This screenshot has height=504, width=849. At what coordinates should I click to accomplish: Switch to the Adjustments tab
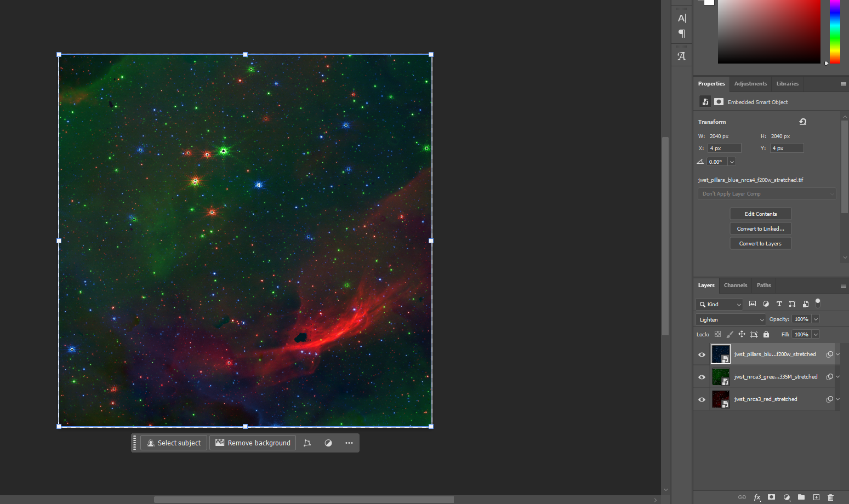click(750, 84)
